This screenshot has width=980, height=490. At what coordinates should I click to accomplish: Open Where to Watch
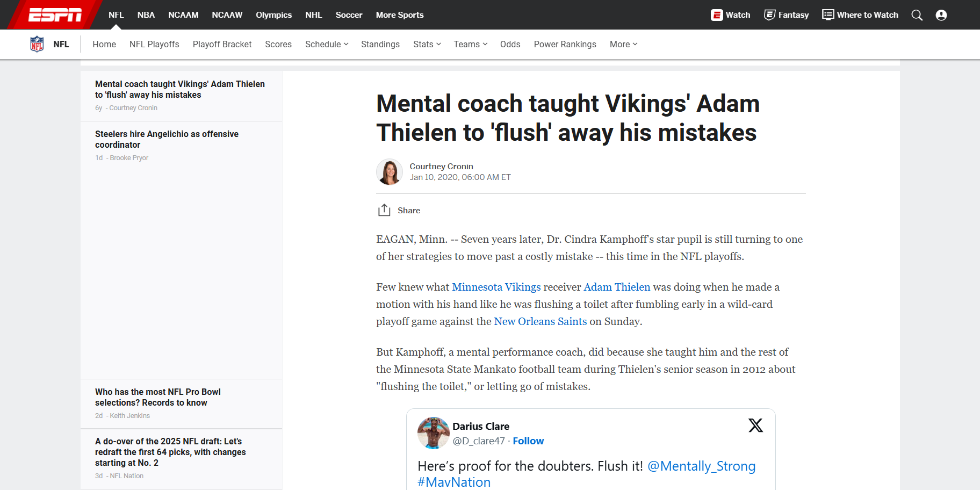coord(860,15)
